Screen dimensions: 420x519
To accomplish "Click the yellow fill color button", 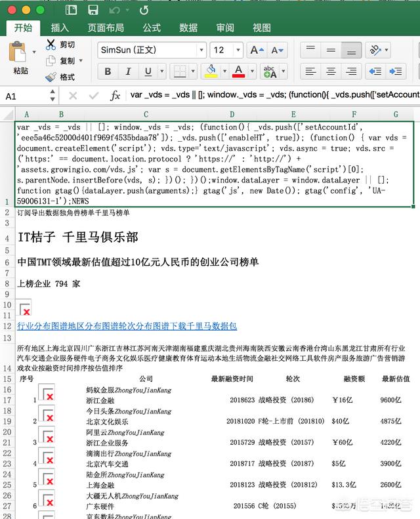I will 211,71.
